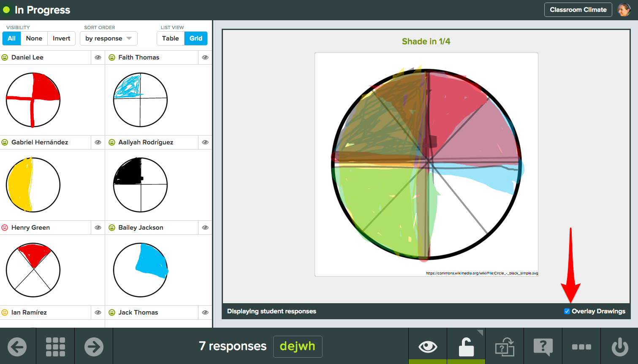Hide Faith Thomas's response with the eye toggle

205,57
